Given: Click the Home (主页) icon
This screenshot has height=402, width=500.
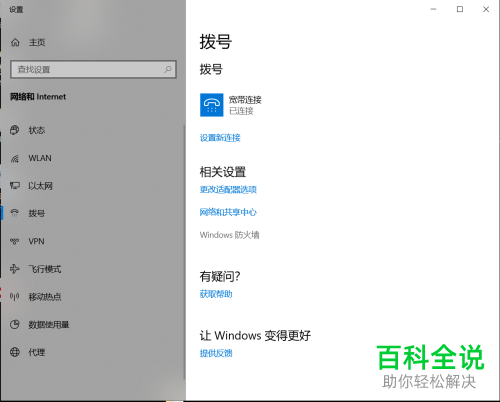Looking at the screenshot, I should pos(15,42).
